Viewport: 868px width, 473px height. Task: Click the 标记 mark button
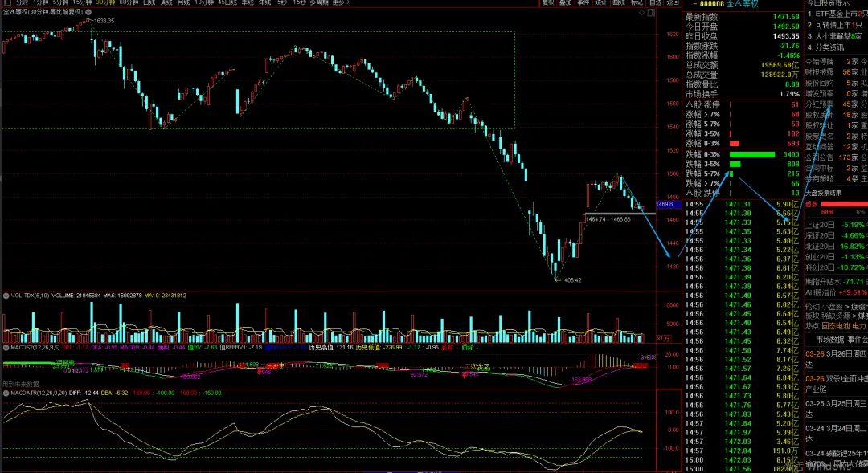[636, 2]
